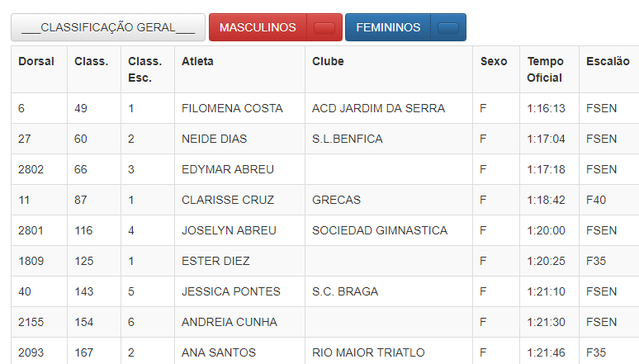Select the Filomena Costa athlete row
This screenshot has height=364, width=639.
click(324, 108)
